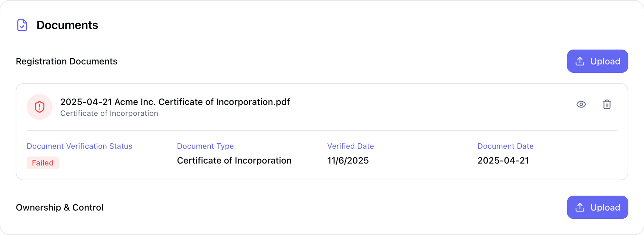Open the Document Type filter

pyautogui.click(x=205, y=146)
